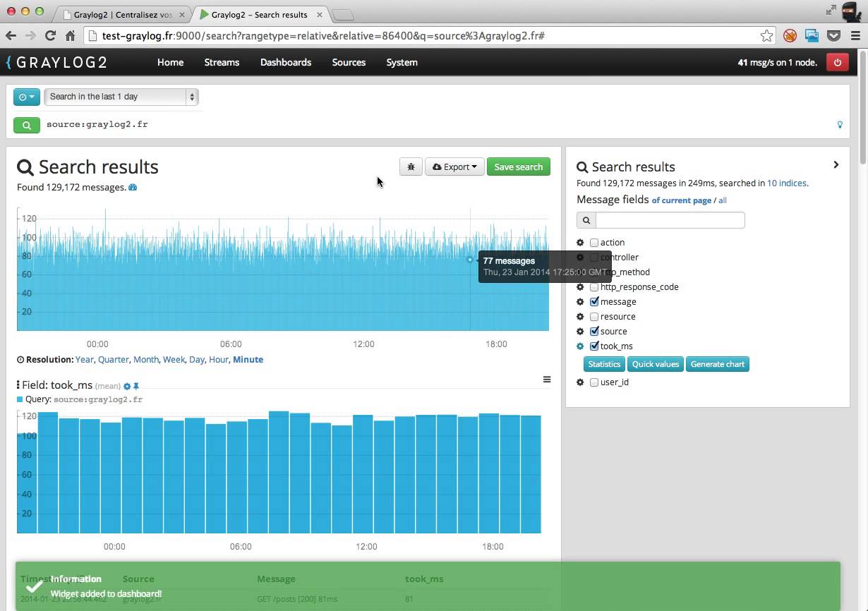Image resolution: width=868 pixels, height=611 pixels.
Task: Click the gear icon next to http_response_code
Action: [x=580, y=287]
